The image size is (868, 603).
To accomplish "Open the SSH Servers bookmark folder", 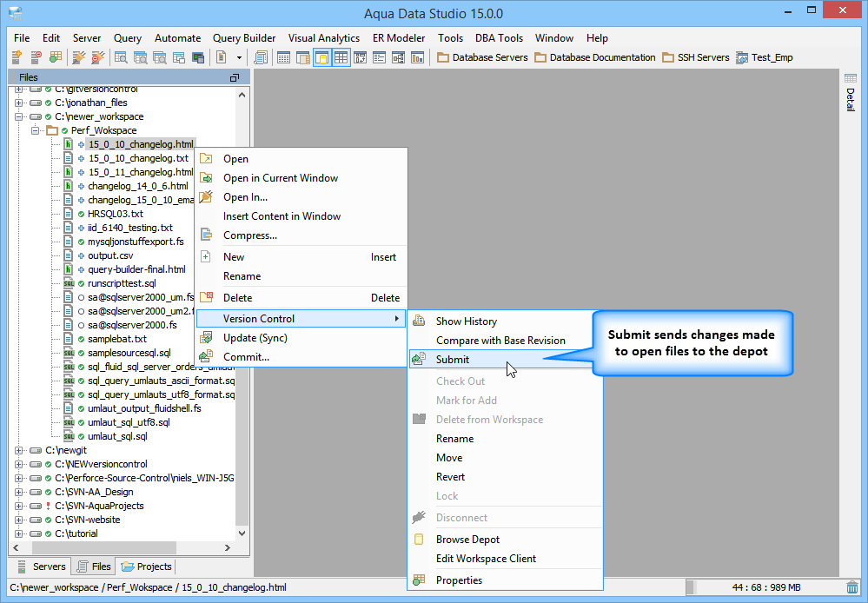I will pyautogui.click(x=696, y=57).
